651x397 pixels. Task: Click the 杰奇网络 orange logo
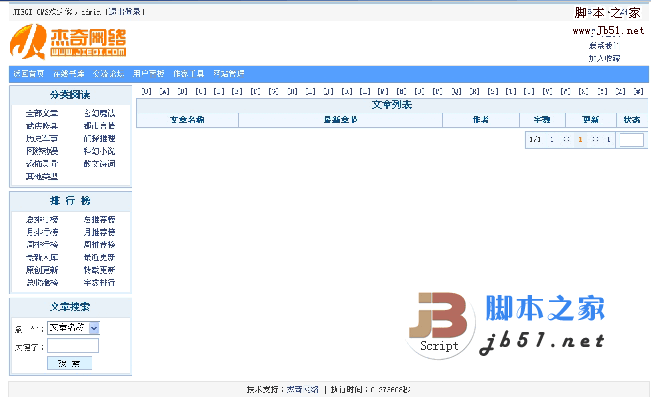point(68,41)
